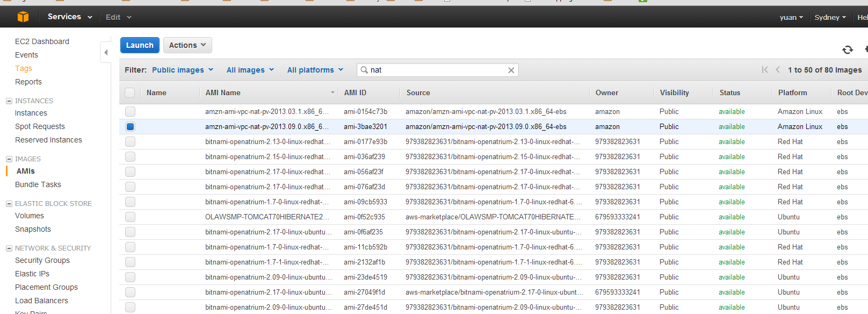Click the AWS console home cube icon
The height and width of the screenshot is (314, 868).
coord(23,17)
